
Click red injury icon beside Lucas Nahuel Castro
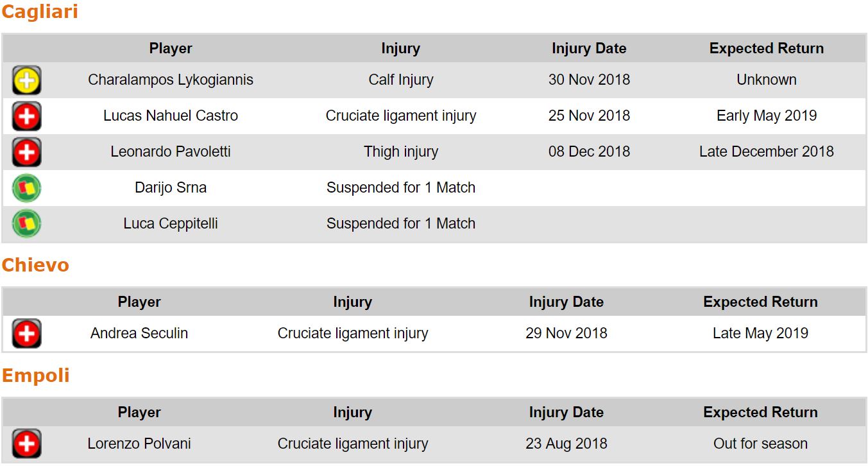[x=26, y=116]
